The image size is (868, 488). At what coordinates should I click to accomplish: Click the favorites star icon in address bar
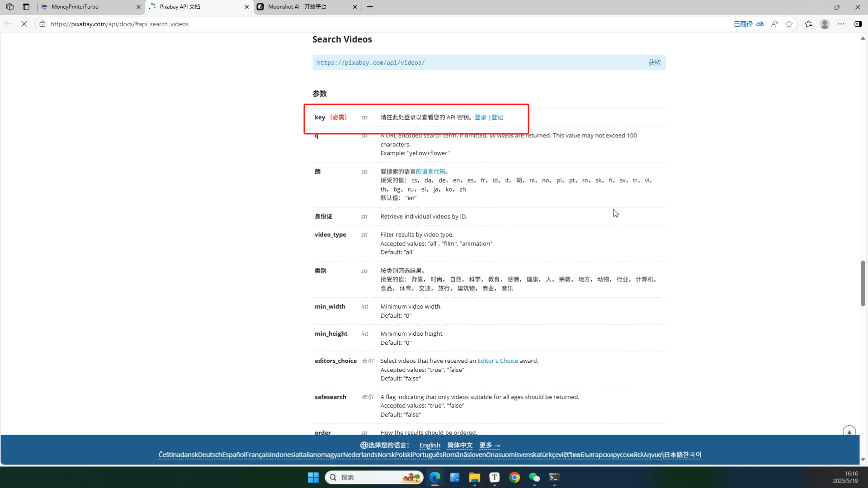coord(789,24)
